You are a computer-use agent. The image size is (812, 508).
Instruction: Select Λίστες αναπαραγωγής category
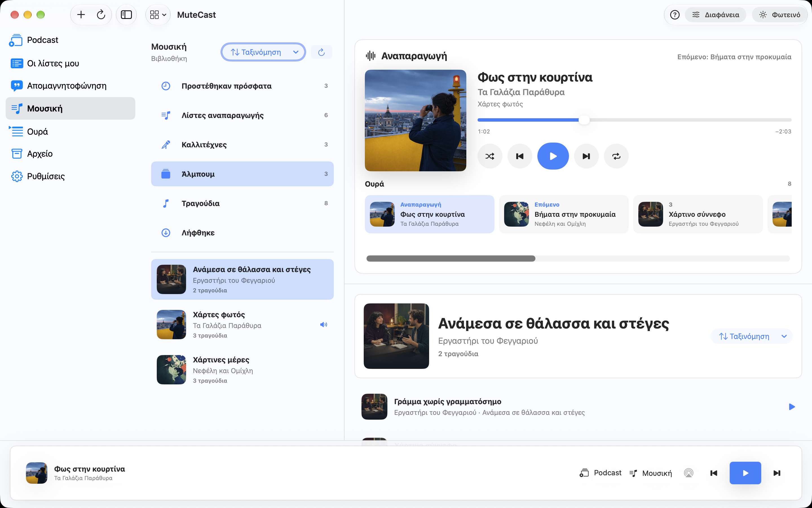[242, 115]
